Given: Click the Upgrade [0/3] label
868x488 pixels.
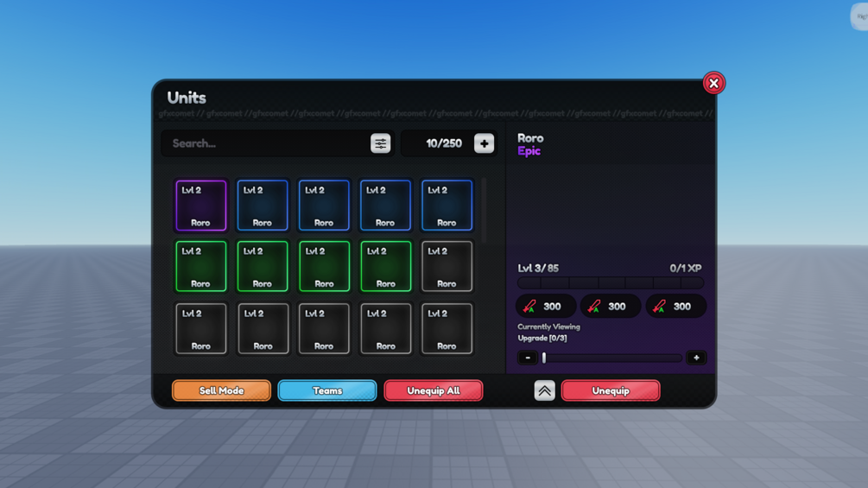Looking at the screenshot, I should click(542, 338).
